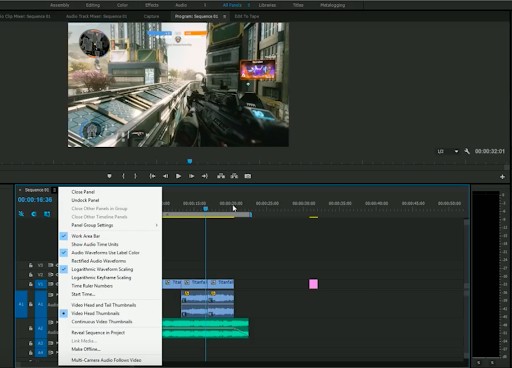This screenshot has width=512, height=368.
Task: Open Program: Sequence 01 tab menu
Action: click(225, 16)
